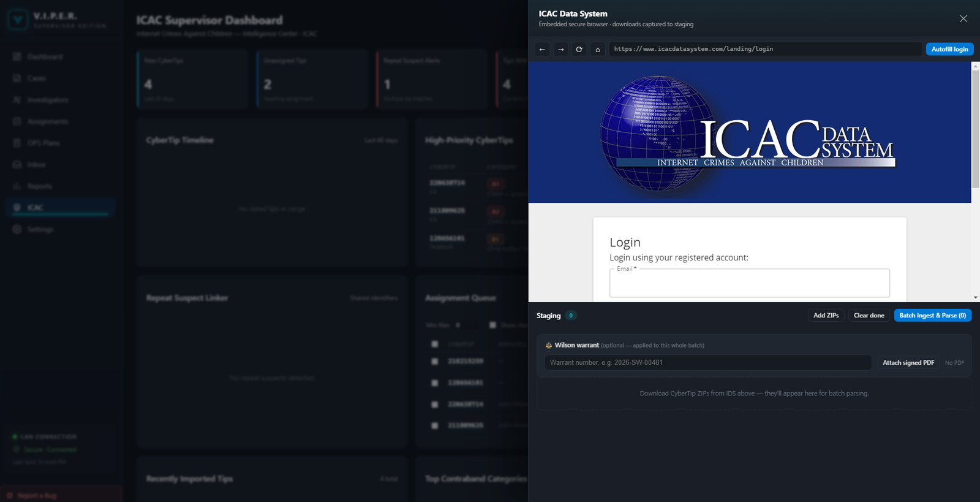This screenshot has height=502, width=980.
Task: Select the ICAC item in the sidebar
Action: [60, 207]
